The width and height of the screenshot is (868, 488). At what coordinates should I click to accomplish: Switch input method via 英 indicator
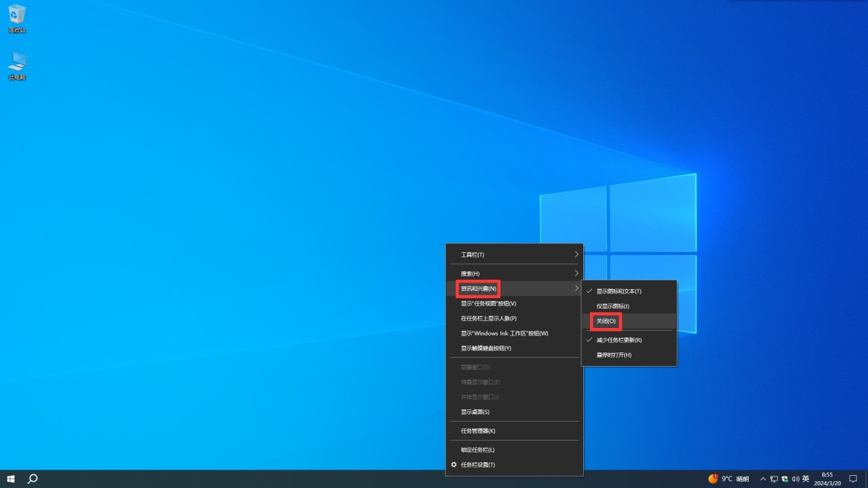tap(806, 479)
